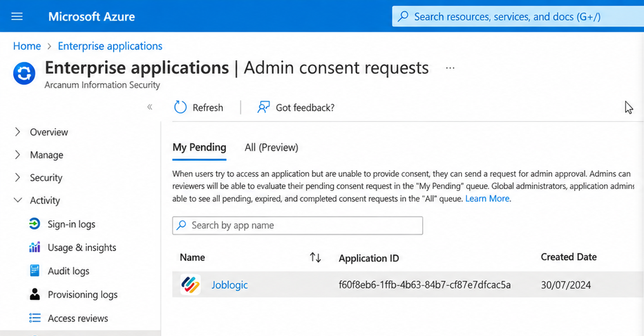Expand the Security section chevron

[17, 178]
